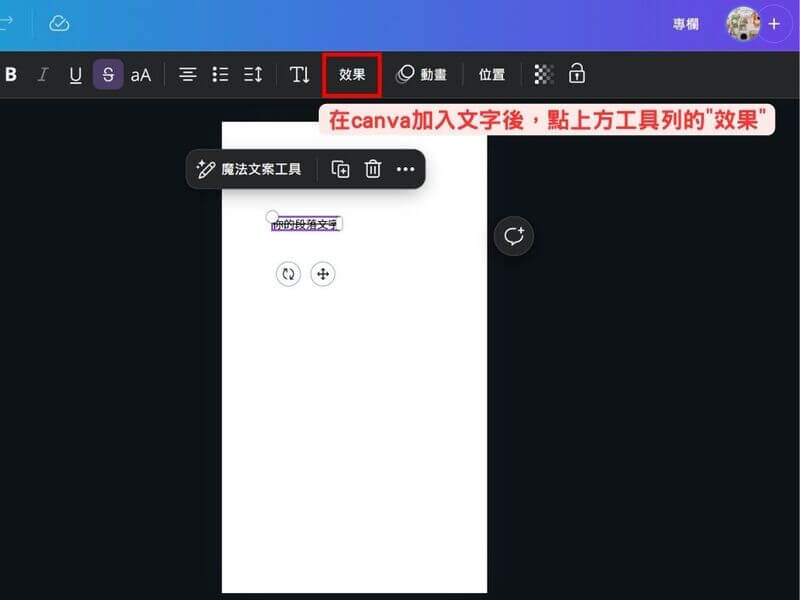Click the add comment bubble icon
Screen dimensions: 800x600
pyautogui.click(x=514, y=237)
